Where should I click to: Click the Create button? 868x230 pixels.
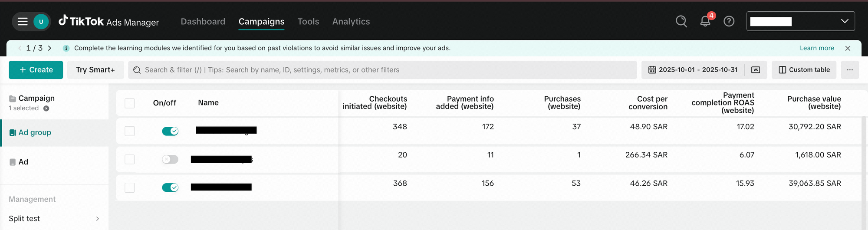click(36, 70)
